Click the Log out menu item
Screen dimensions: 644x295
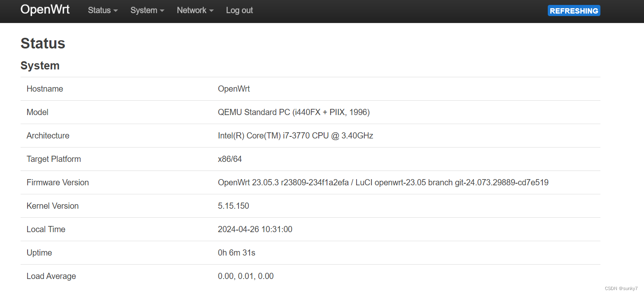(x=239, y=10)
